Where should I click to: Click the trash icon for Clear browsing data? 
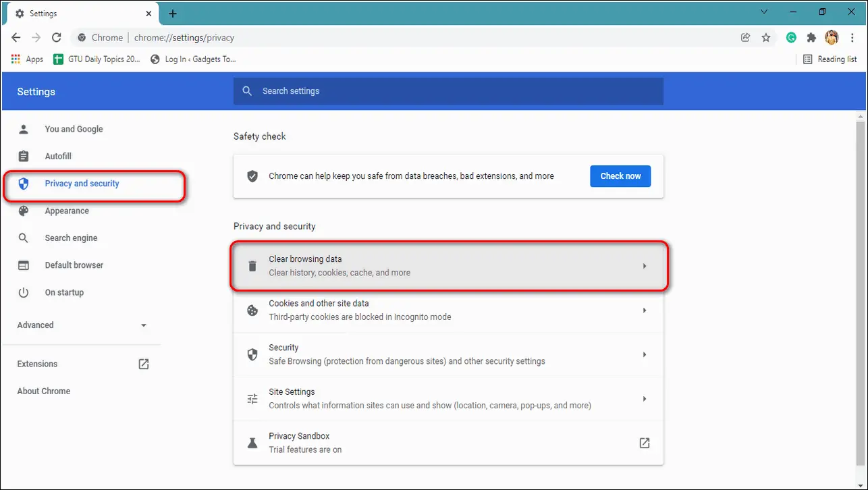(x=252, y=266)
